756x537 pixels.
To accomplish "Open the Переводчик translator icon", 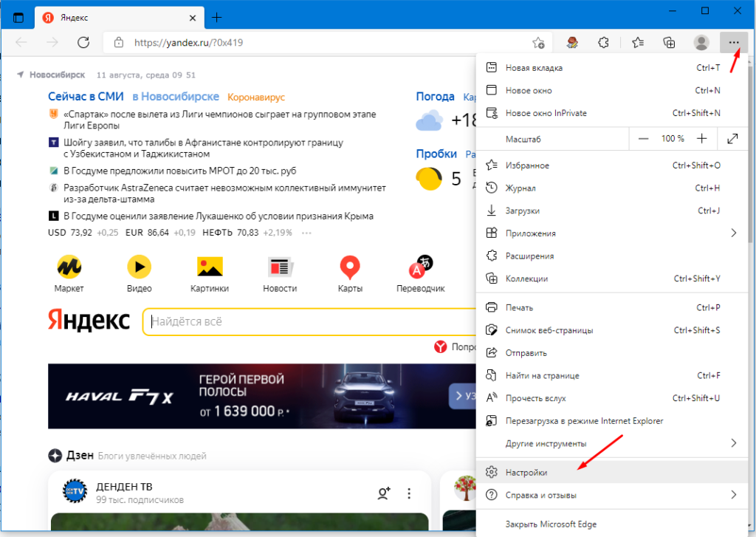I will 420,267.
